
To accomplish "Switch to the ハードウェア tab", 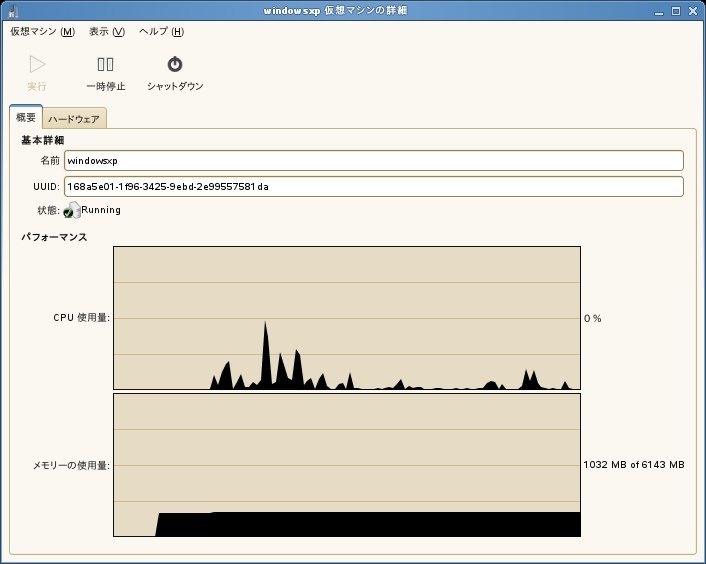I will (74, 119).
